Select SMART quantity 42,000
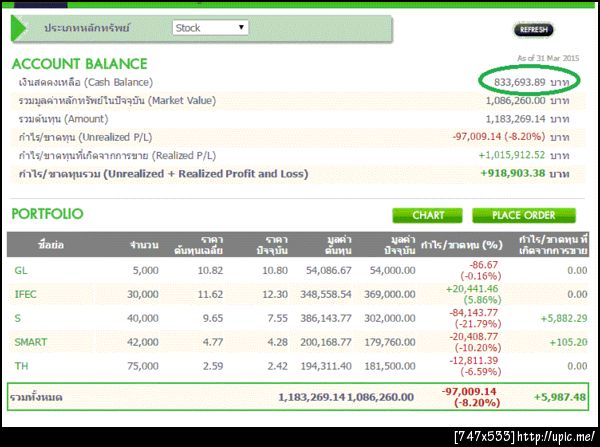This screenshot has width=600, height=447. tap(143, 342)
